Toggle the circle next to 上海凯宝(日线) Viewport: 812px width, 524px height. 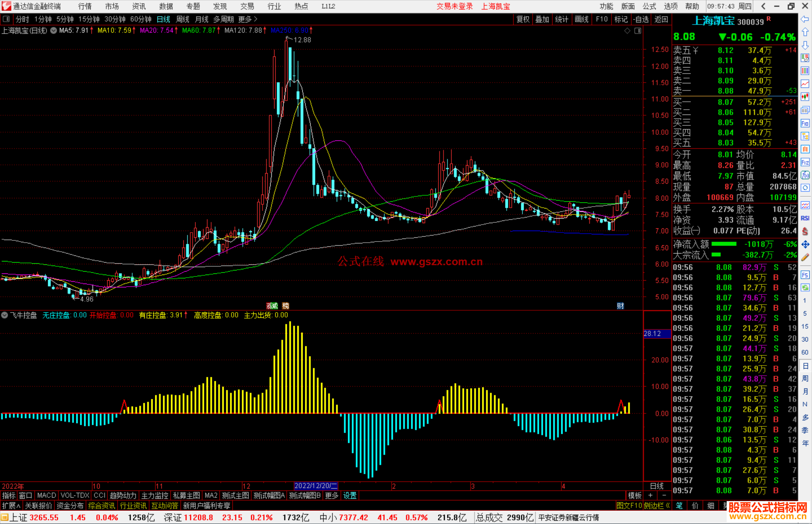tap(54, 30)
